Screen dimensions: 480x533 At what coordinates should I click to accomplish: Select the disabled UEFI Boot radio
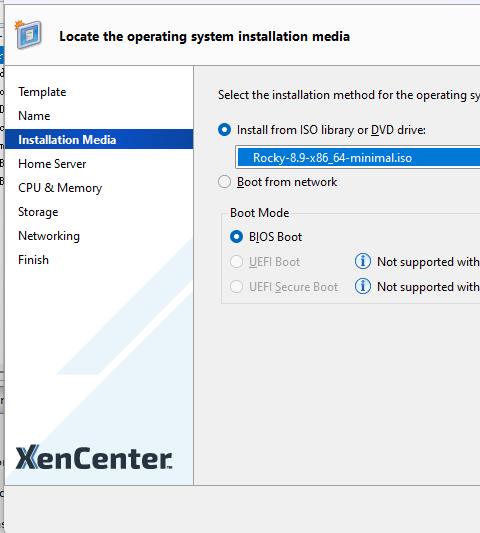pos(236,262)
